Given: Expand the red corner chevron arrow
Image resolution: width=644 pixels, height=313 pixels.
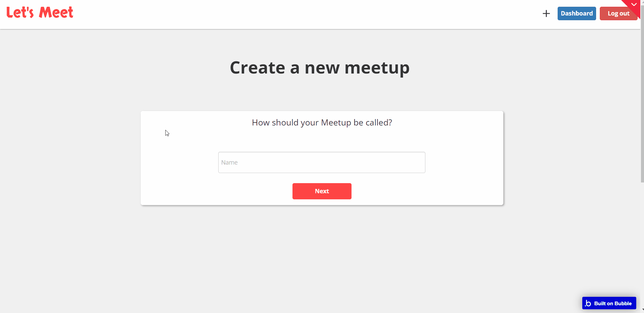Looking at the screenshot, I should [634, 5].
